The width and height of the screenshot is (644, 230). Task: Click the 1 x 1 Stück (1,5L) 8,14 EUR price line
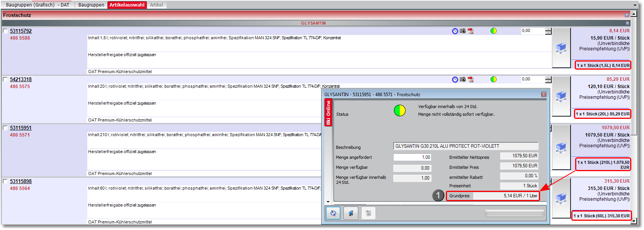pos(603,65)
